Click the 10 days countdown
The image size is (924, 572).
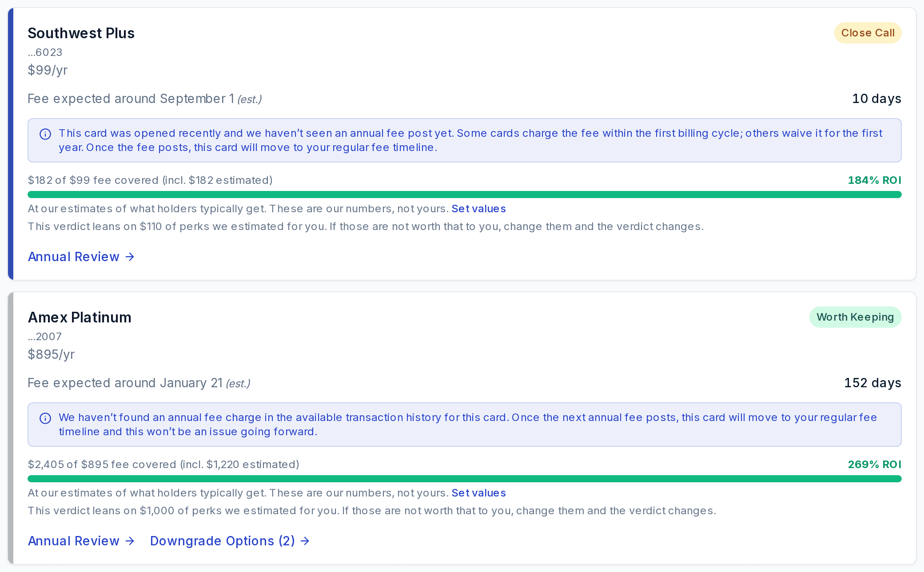tap(876, 99)
